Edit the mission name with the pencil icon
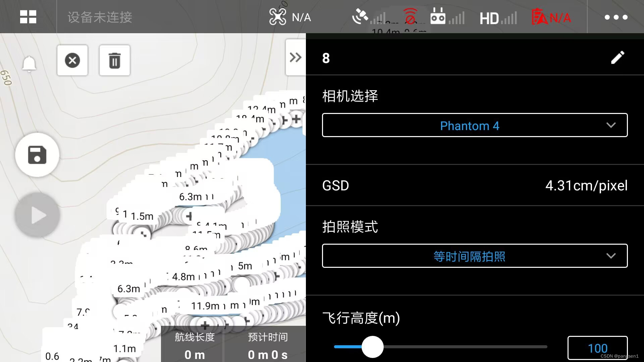Image resolution: width=644 pixels, height=362 pixels. click(x=618, y=58)
